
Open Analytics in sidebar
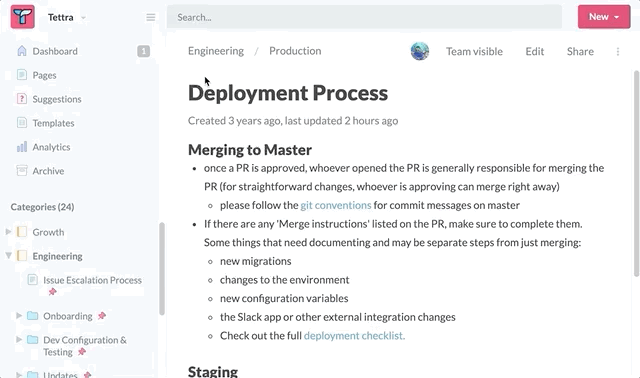click(x=51, y=147)
